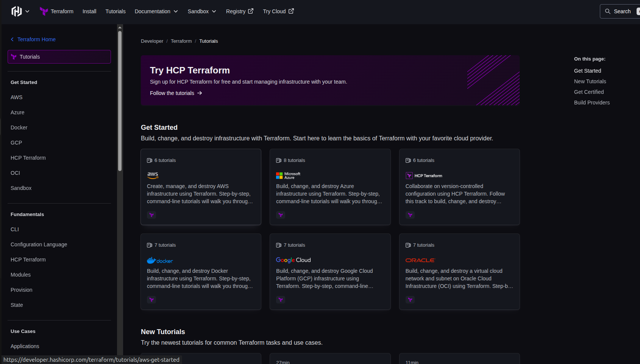Expand the HashiCorp products dropdown chevron
640x364 pixels.
(x=27, y=11)
